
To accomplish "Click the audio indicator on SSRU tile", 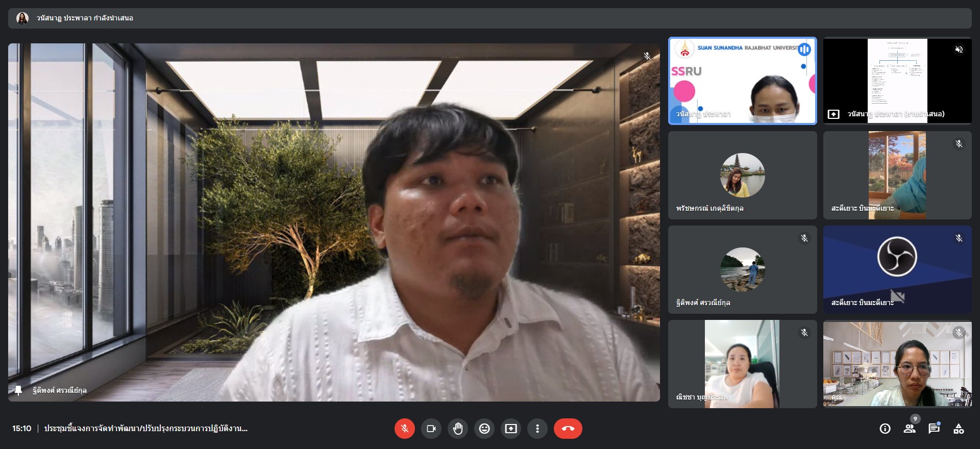I will click(804, 49).
